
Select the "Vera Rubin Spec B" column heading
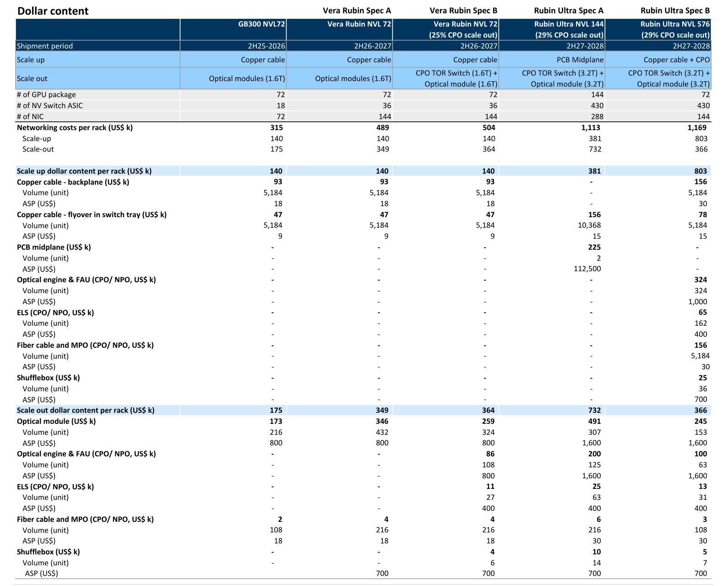[x=463, y=11]
